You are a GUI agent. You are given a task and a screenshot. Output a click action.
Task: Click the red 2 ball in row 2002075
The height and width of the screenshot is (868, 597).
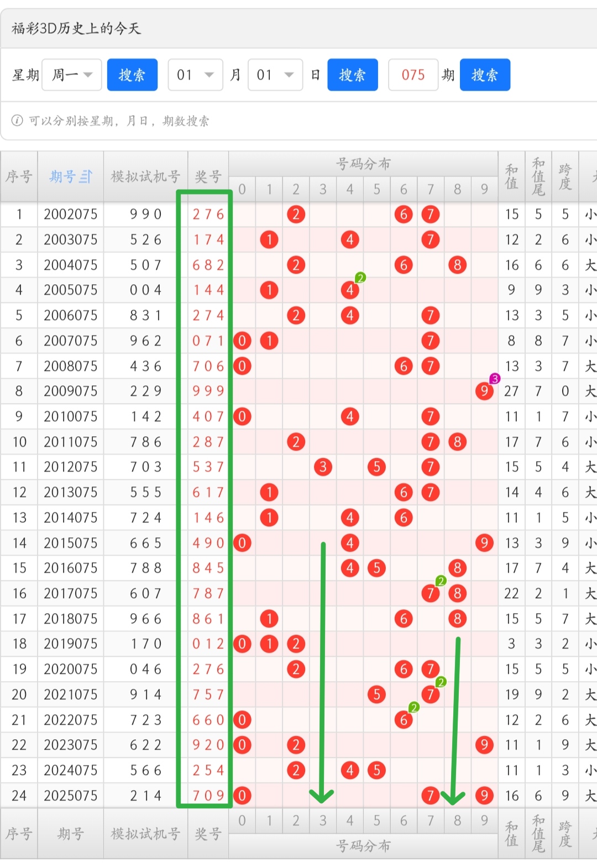pos(296,214)
